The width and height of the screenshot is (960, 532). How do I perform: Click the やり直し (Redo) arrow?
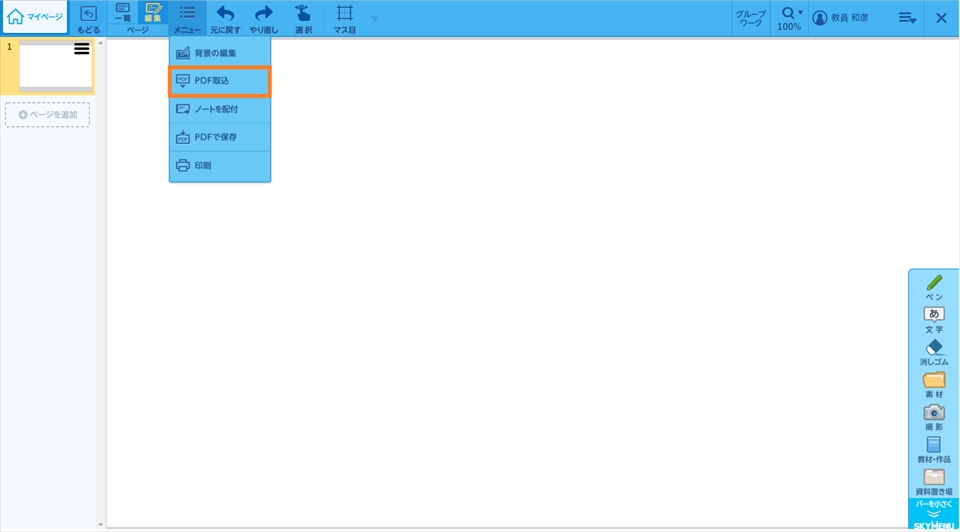(264, 18)
